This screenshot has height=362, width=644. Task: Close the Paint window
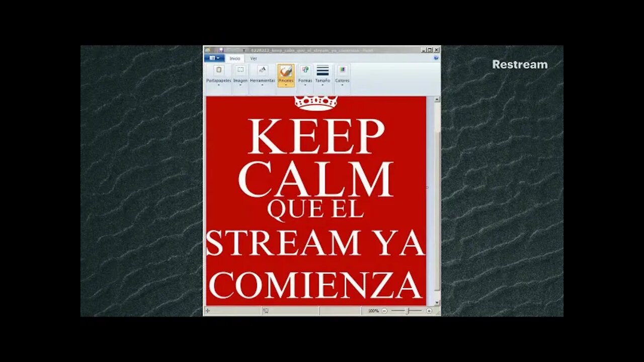[x=436, y=50]
